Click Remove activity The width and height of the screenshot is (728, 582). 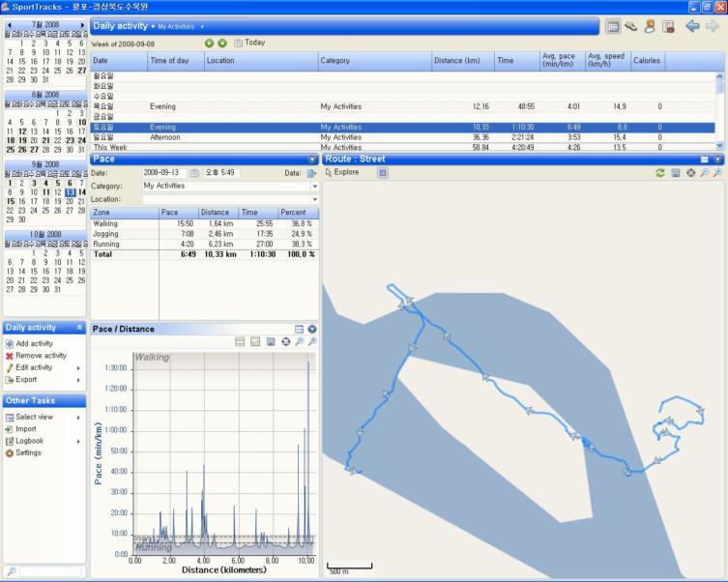(36, 356)
